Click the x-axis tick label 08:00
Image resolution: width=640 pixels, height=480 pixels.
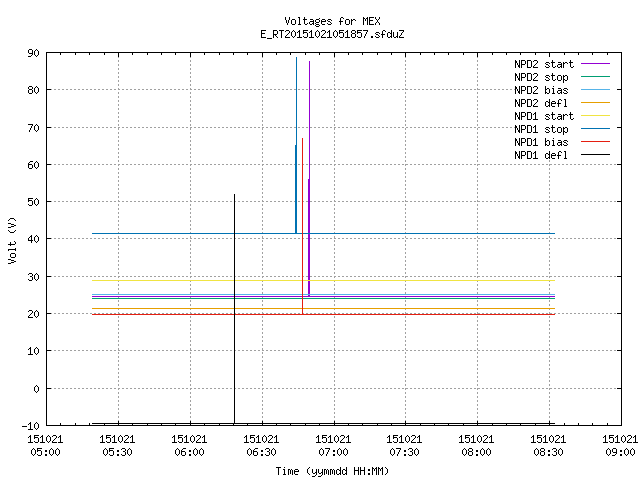[476, 452]
